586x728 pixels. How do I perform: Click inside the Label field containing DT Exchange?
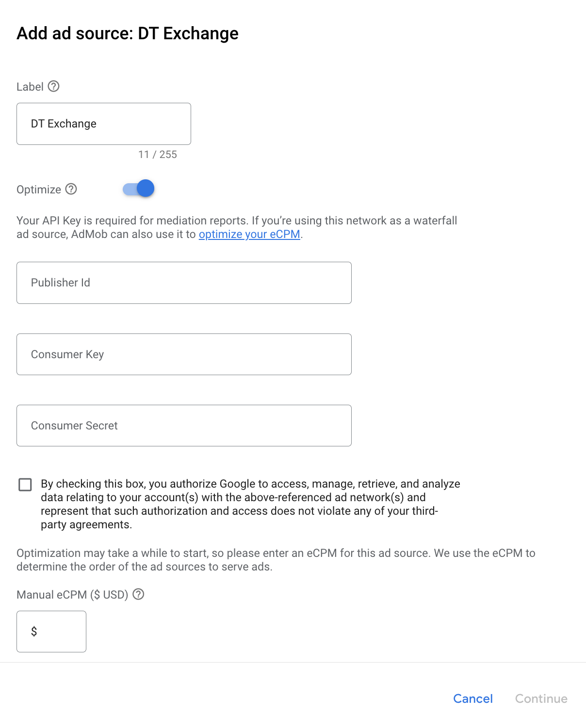point(103,124)
